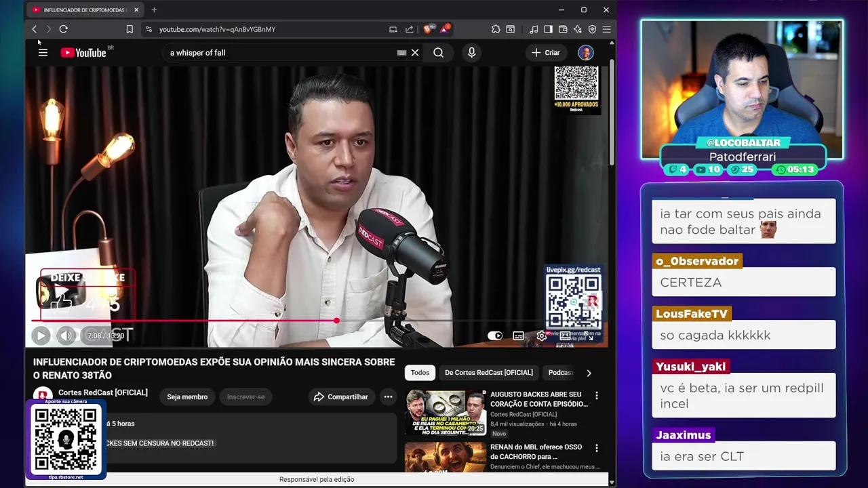Open the Brave Wallet icon
This screenshot has width=868, height=488.
tap(563, 29)
